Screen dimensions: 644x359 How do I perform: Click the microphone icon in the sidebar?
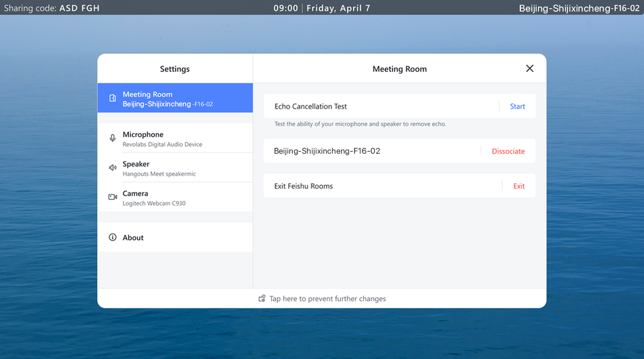click(113, 138)
